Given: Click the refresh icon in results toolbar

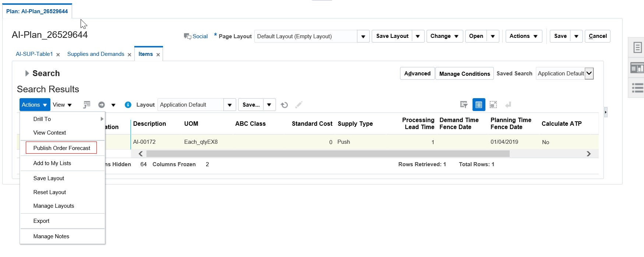Looking at the screenshot, I should click(x=284, y=105).
